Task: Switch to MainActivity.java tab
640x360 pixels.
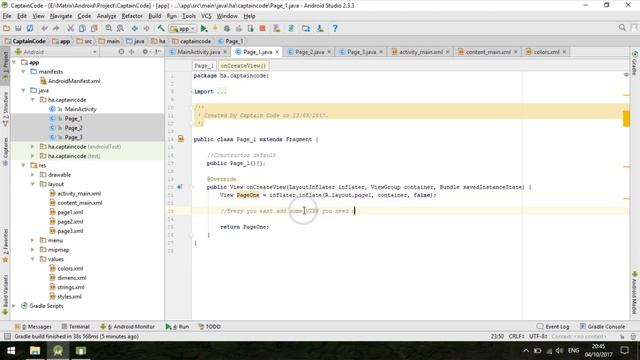Action: click(x=198, y=52)
